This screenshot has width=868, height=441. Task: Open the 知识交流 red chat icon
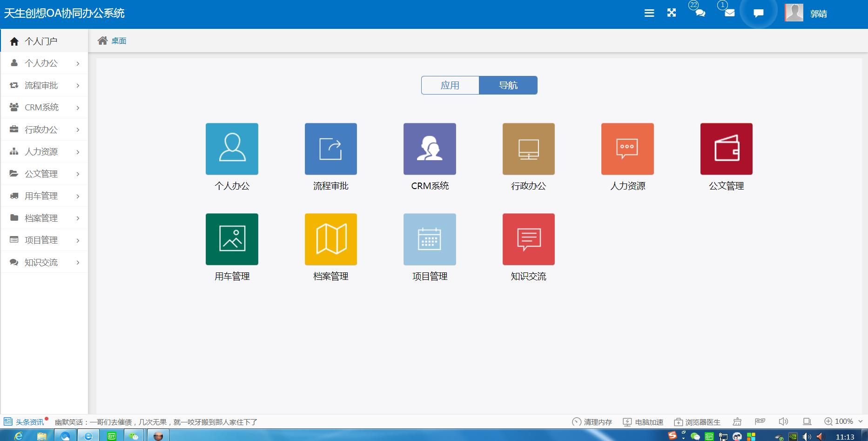coord(528,239)
